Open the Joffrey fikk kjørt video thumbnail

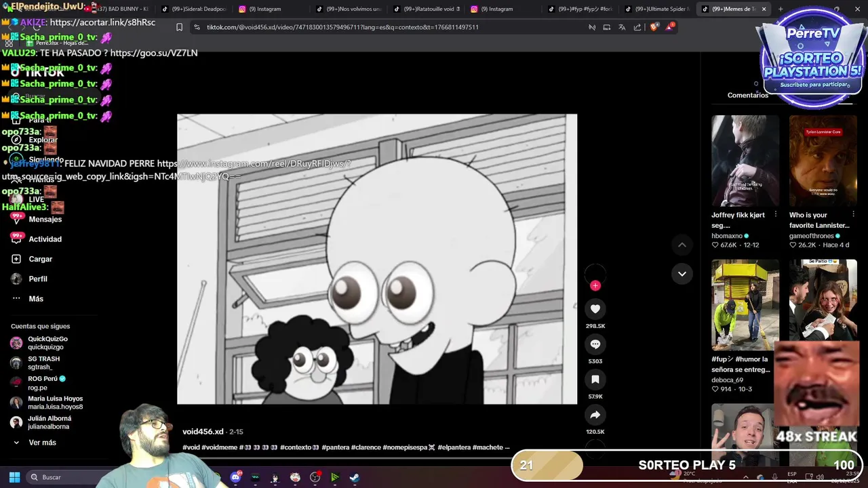coord(745,161)
